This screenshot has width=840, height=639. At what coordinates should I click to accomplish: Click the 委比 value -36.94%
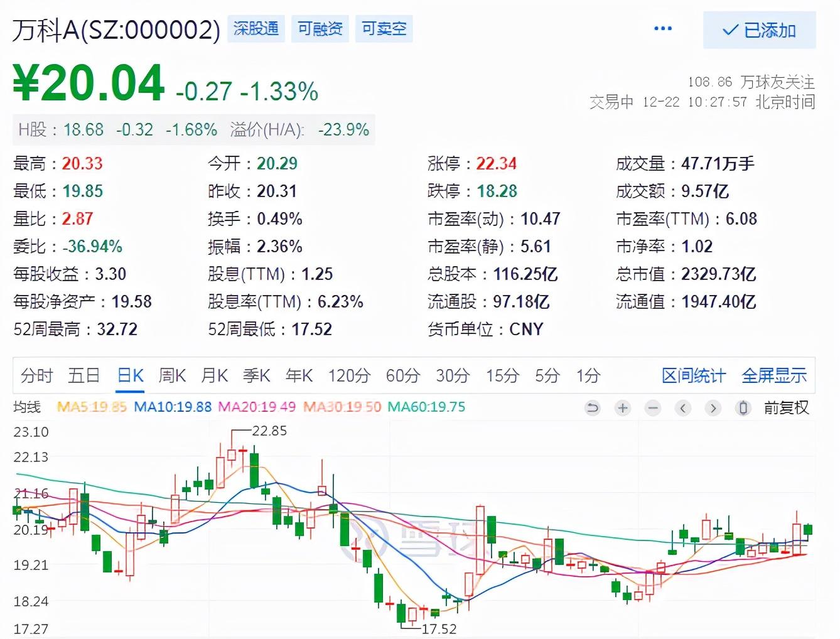92,247
